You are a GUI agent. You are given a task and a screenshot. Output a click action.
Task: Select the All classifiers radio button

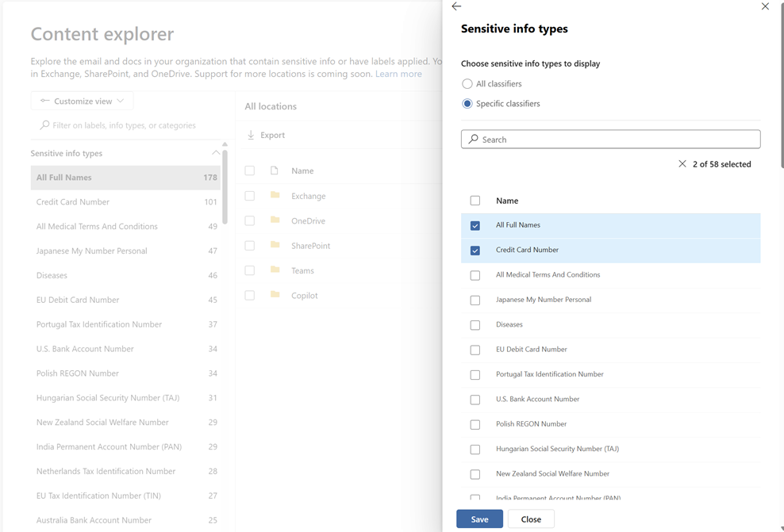pos(467,83)
